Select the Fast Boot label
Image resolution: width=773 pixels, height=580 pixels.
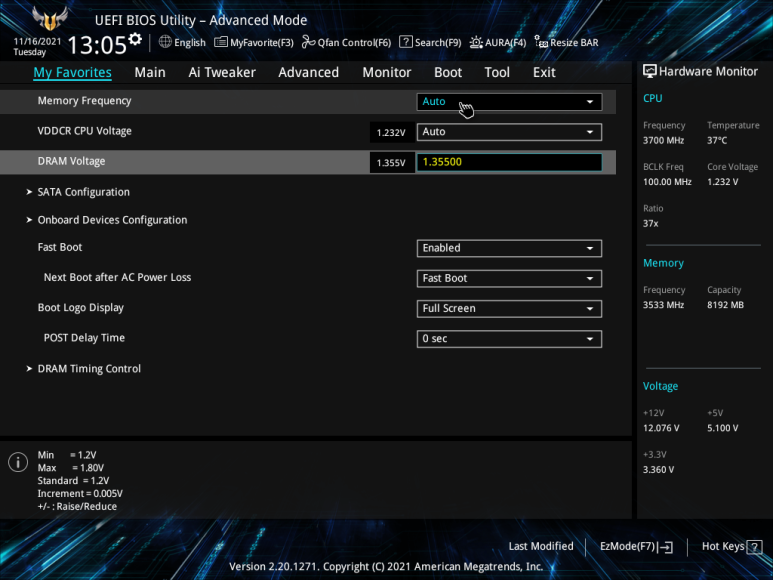[x=60, y=247]
